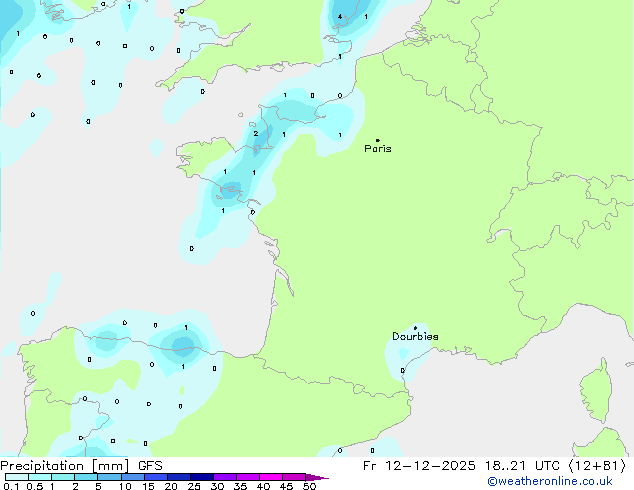This screenshot has width=634, height=490.
Task: Select the 0.5–1 mm legend swatch
Action: (x=40, y=477)
